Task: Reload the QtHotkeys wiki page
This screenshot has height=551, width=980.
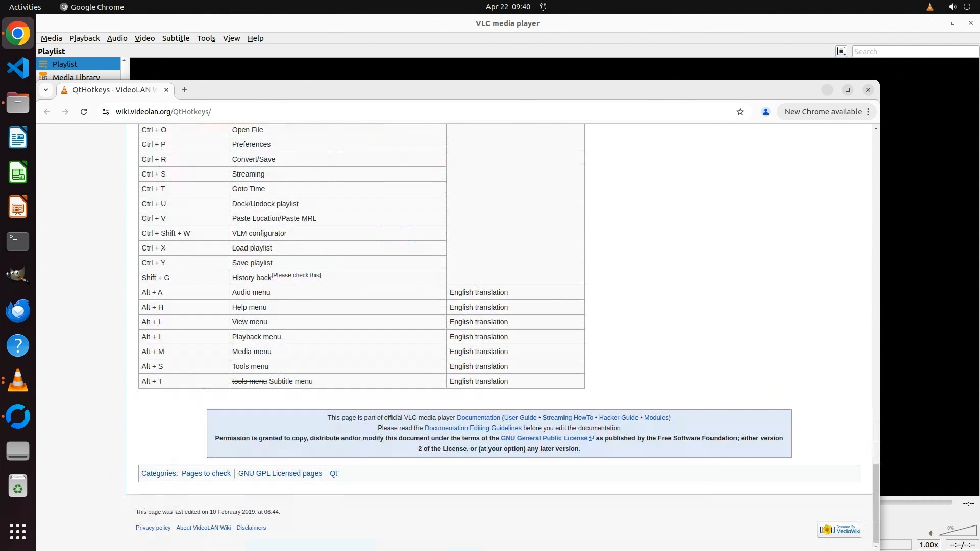Action: click(84, 112)
